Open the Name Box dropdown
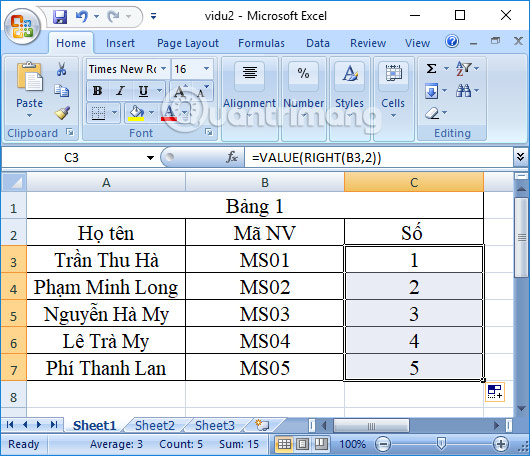 [150, 158]
